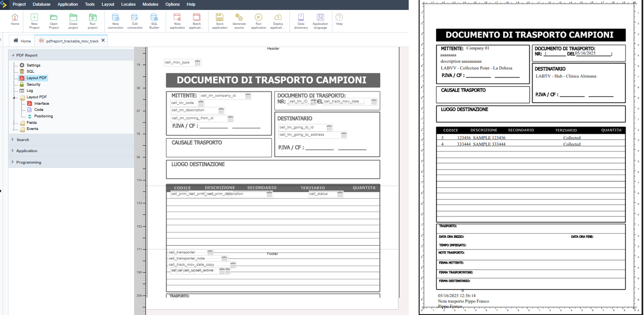The width and height of the screenshot is (644, 315).
Task: Click trash icon next to cell_status
Action: [x=340, y=194]
